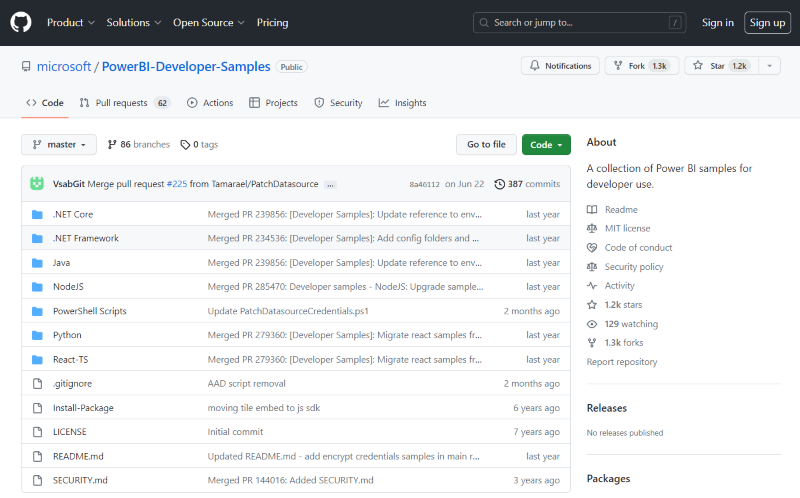Click the SECURITY.md file icon
800x498 pixels.
coord(37,480)
